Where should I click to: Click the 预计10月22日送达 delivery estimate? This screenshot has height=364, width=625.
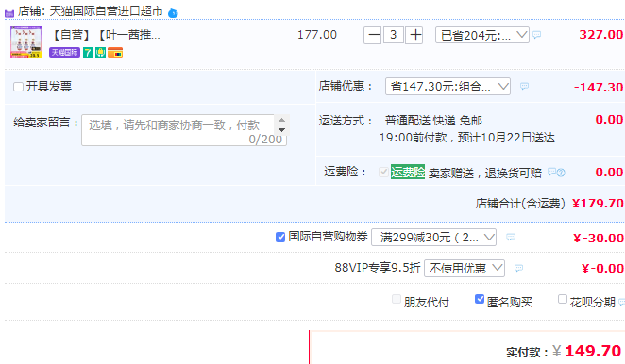click(506, 138)
